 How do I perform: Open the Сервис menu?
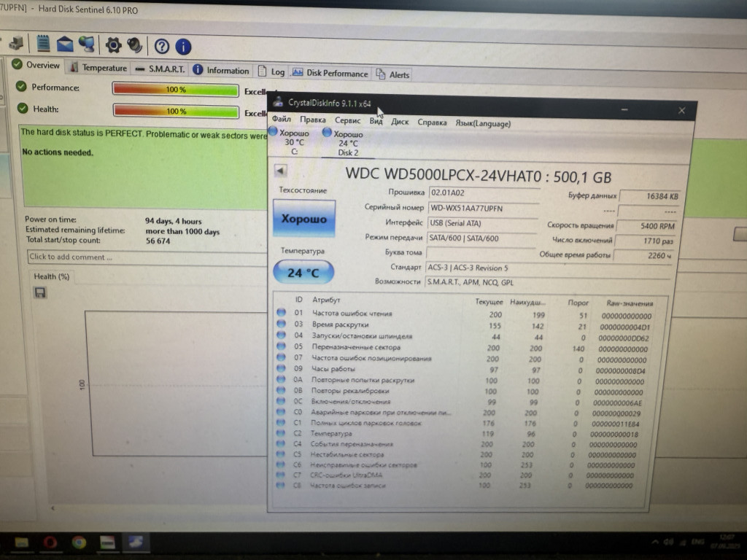pos(347,120)
